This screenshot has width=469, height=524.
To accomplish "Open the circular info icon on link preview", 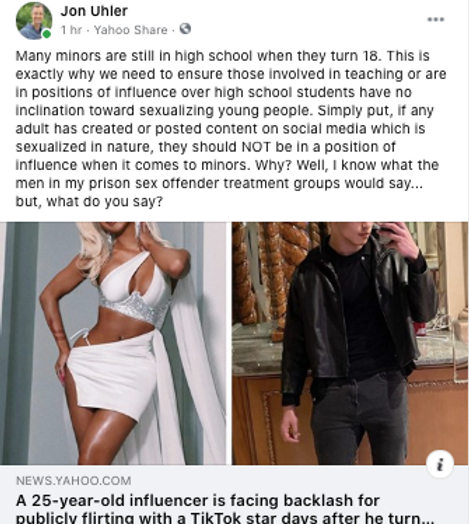I will 440,464.
